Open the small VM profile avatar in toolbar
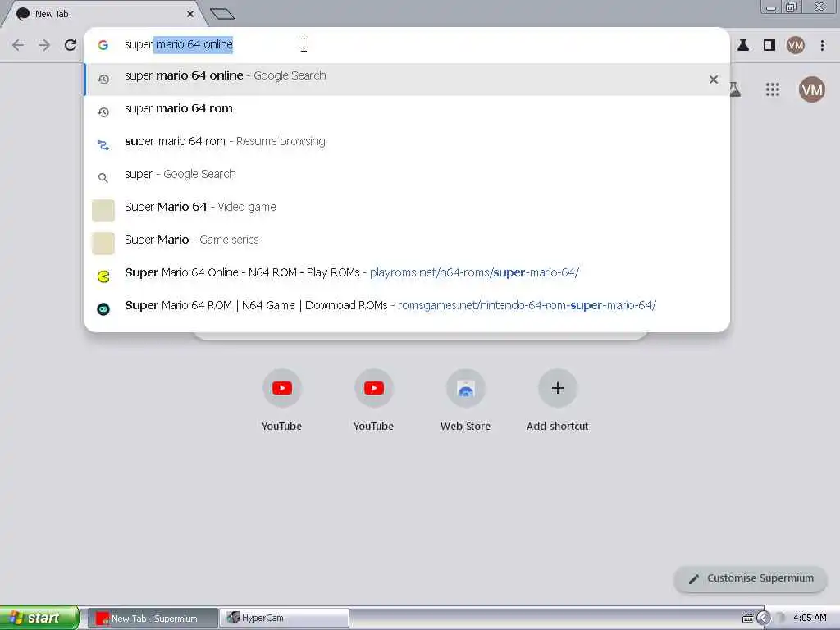 tap(796, 45)
